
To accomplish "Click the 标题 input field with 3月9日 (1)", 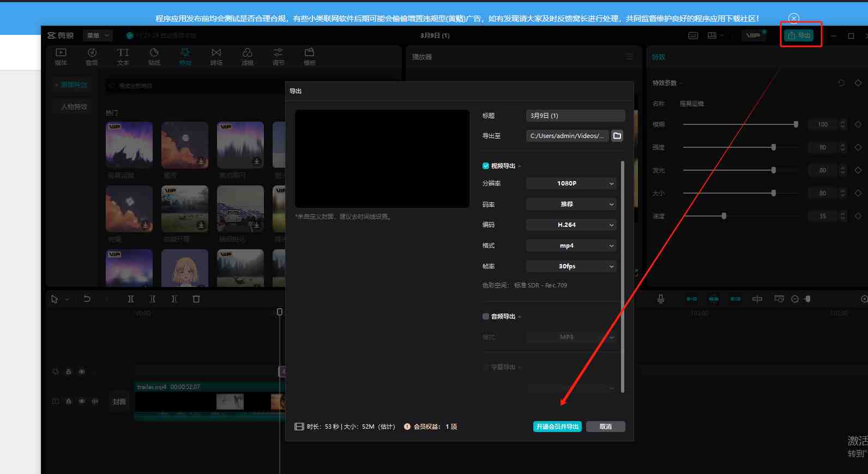I will (575, 116).
